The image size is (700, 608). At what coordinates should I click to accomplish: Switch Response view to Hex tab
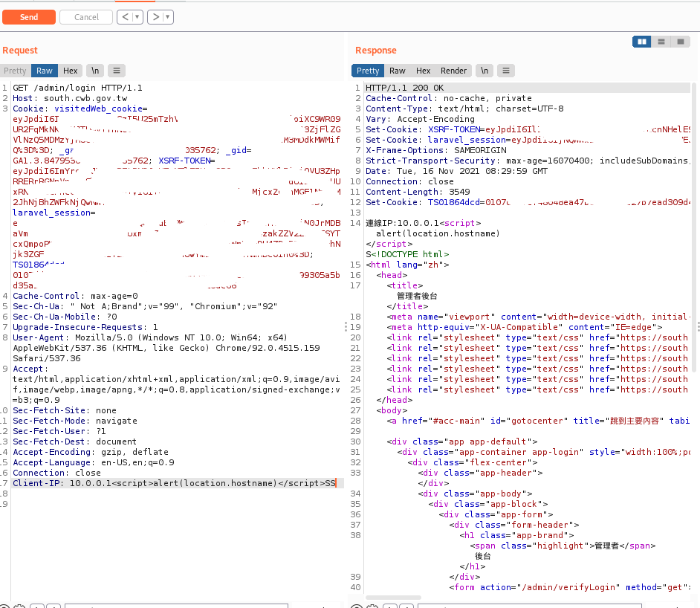point(424,71)
